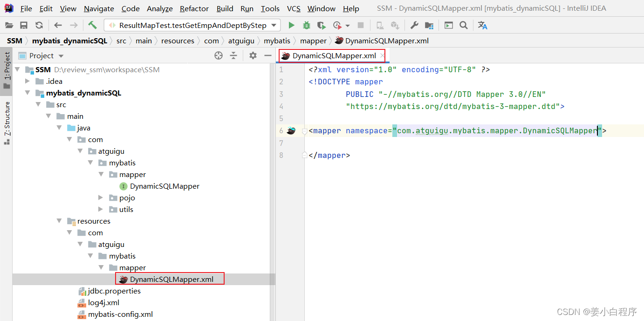Select jdbc.properties in the project tree

pos(115,291)
